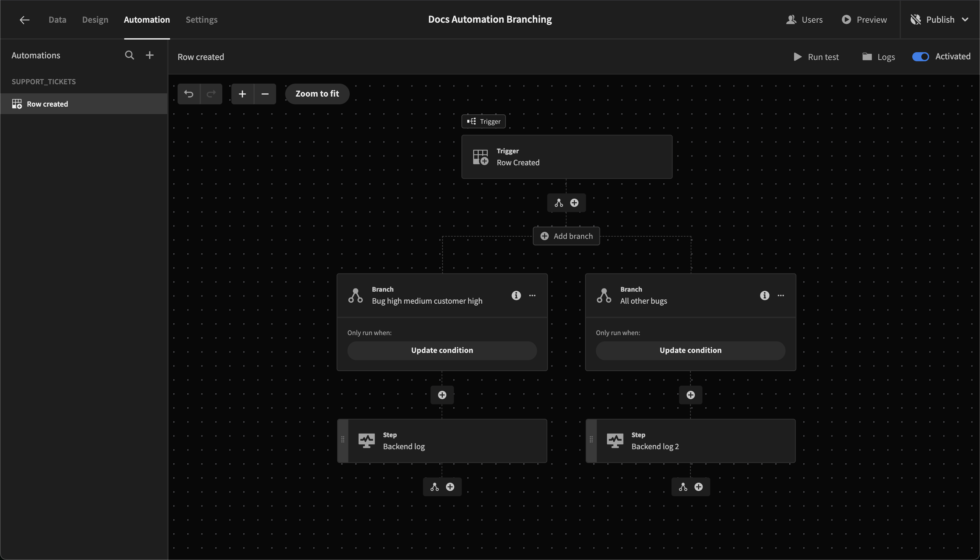Click the Add branch button
The height and width of the screenshot is (560, 980).
pos(566,236)
